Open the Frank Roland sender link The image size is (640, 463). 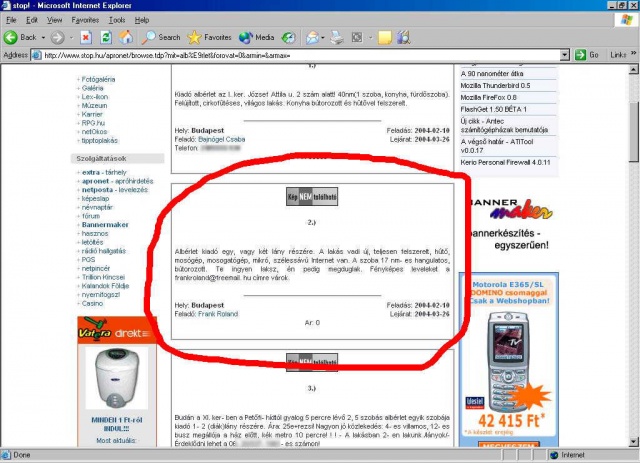click(x=219, y=313)
